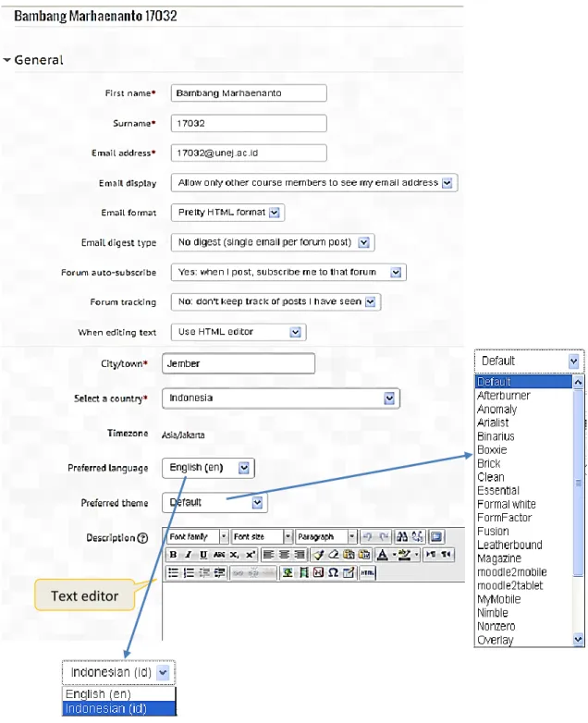
Task: Toggle bold in description editor
Action: pos(174,555)
